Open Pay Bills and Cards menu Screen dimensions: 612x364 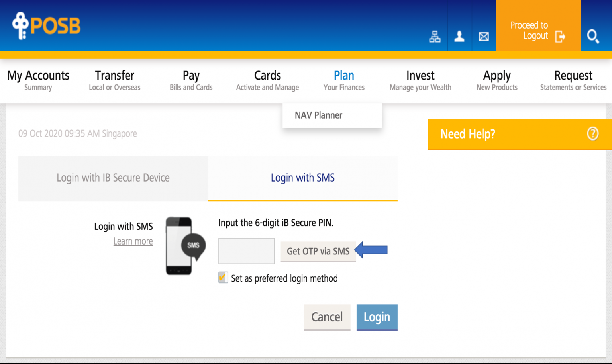[x=191, y=80]
